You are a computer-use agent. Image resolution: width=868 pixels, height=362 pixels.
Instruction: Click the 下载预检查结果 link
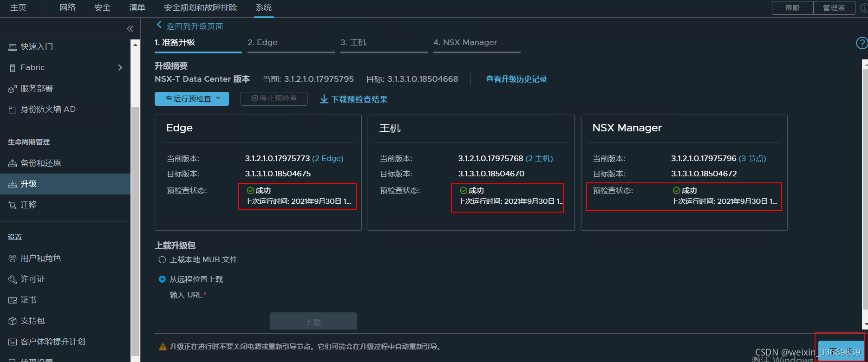[359, 100]
